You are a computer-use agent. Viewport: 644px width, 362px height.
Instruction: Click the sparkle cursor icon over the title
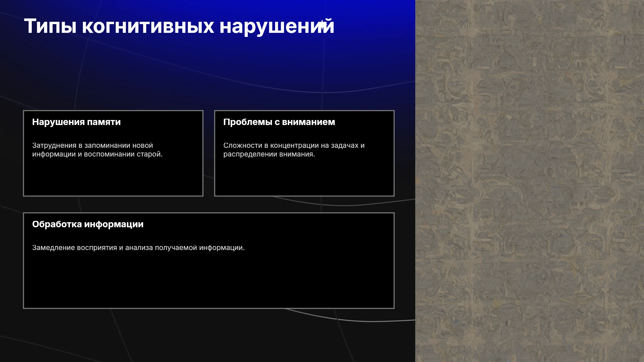322,25
